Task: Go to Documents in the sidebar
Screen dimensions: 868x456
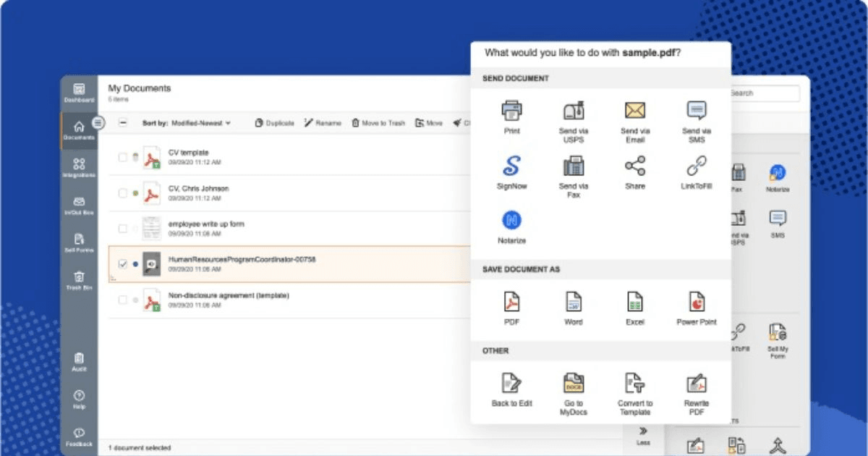Action: coord(79,130)
